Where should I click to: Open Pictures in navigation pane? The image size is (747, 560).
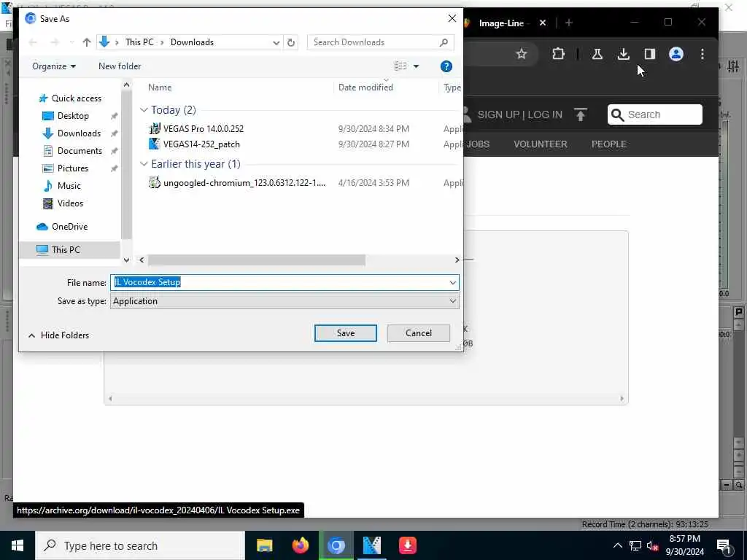coord(72,168)
